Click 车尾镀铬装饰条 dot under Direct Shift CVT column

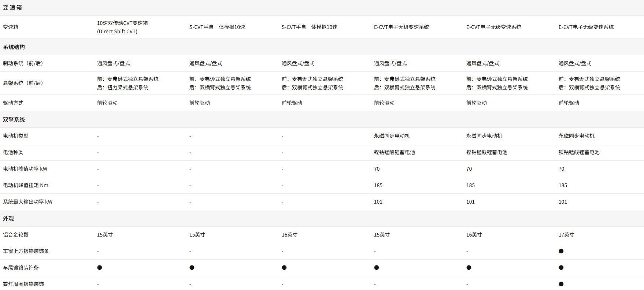99,268
